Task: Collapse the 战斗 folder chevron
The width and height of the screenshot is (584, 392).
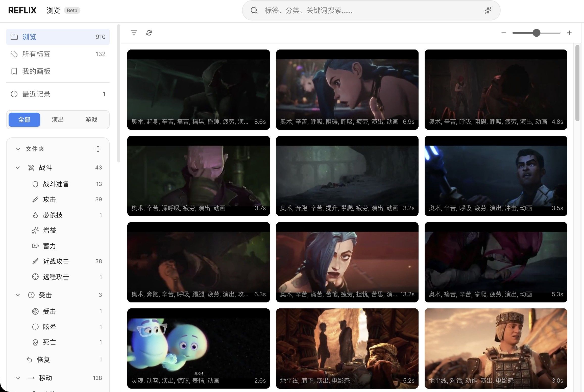Action: click(x=18, y=167)
